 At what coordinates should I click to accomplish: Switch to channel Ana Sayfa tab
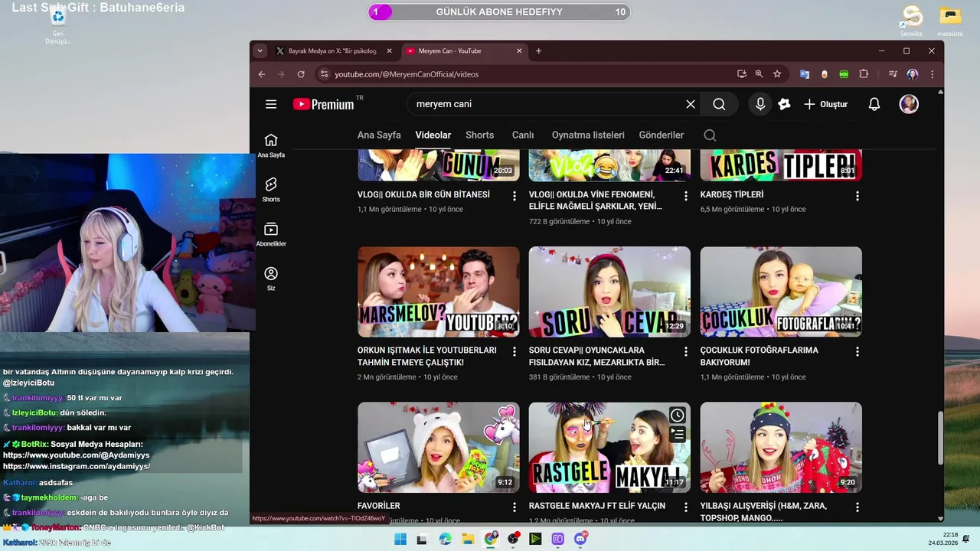[379, 135]
